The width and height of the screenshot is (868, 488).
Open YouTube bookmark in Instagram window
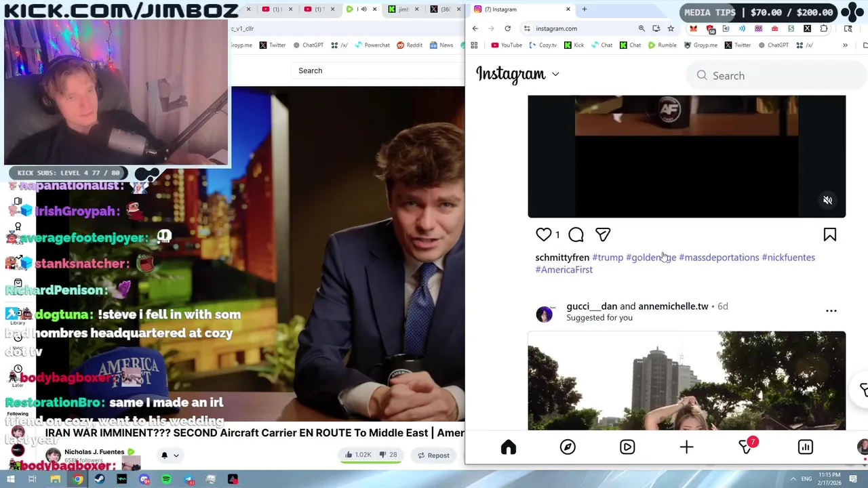(506, 45)
